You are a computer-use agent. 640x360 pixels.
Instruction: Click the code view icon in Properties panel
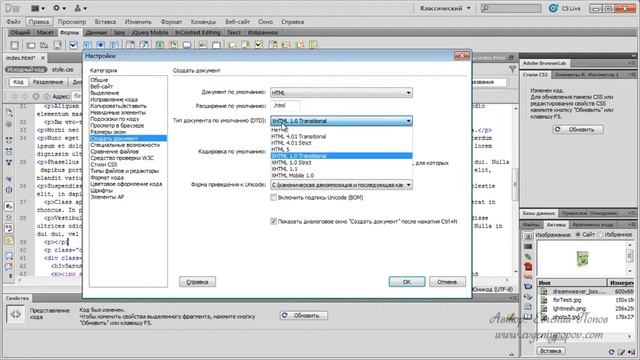tap(16, 314)
